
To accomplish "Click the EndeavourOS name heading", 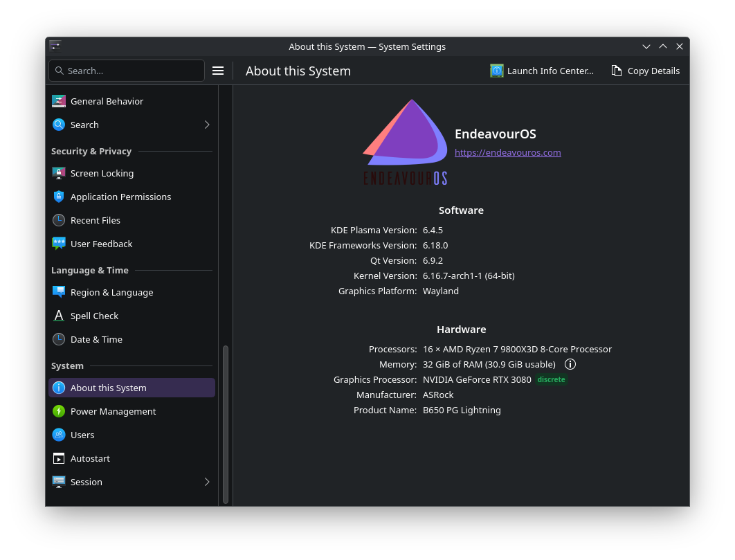I will pyautogui.click(x=496, y=134).
